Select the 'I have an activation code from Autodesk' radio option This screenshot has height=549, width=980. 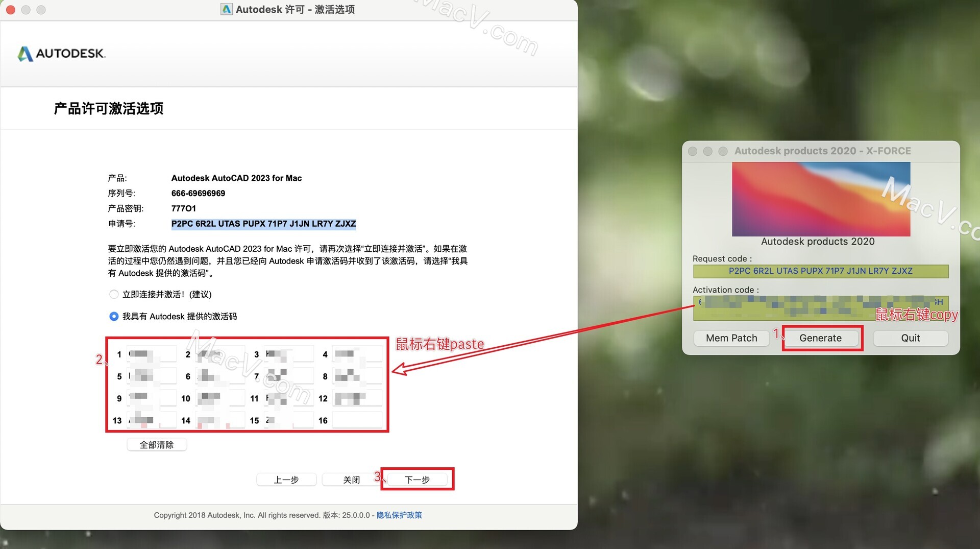(114, 317)
